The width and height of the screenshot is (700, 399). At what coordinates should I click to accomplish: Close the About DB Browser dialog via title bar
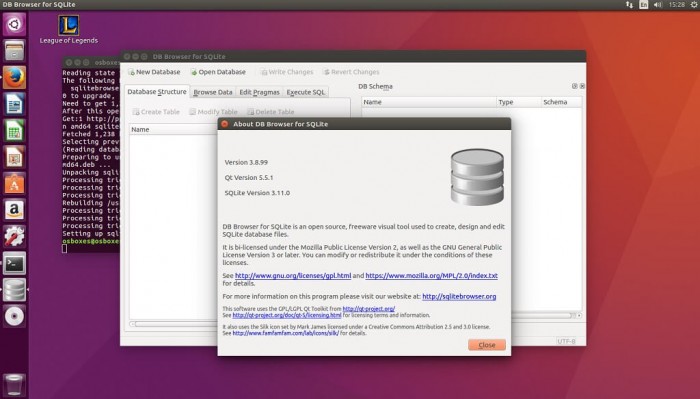(225, 124)
